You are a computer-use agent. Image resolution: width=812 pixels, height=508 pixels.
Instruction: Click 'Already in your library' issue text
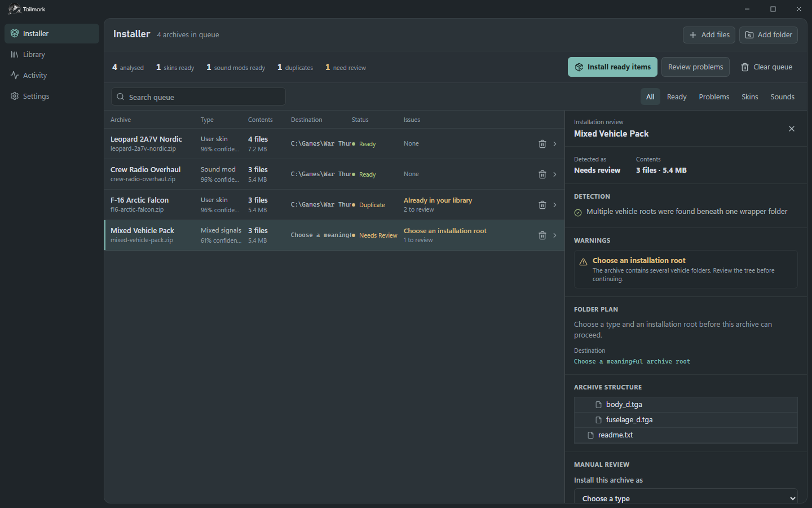point(438,200)
